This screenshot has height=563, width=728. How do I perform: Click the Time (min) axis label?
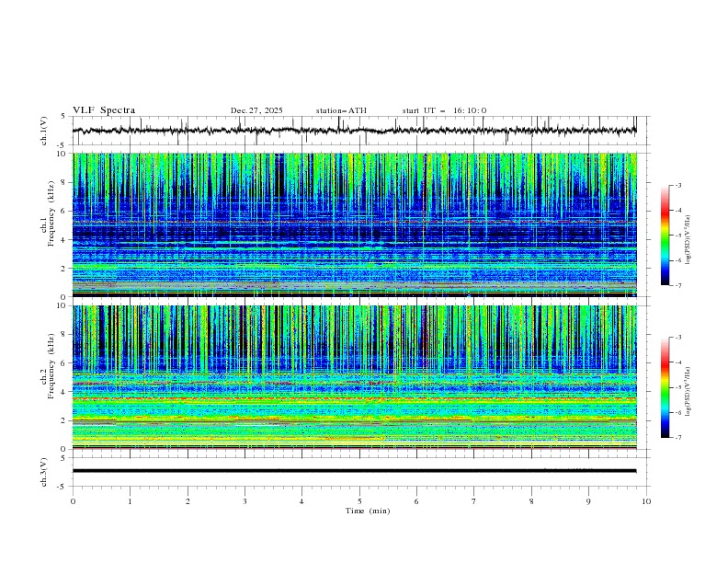366,511
